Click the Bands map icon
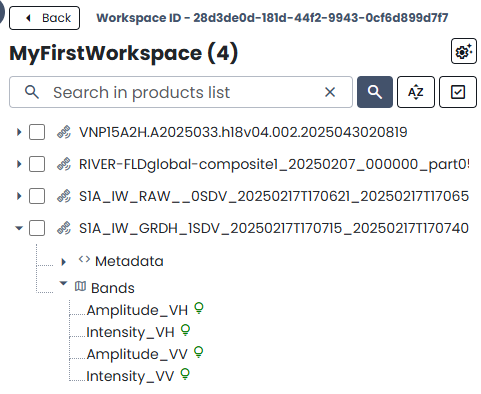 pos(80,286)
